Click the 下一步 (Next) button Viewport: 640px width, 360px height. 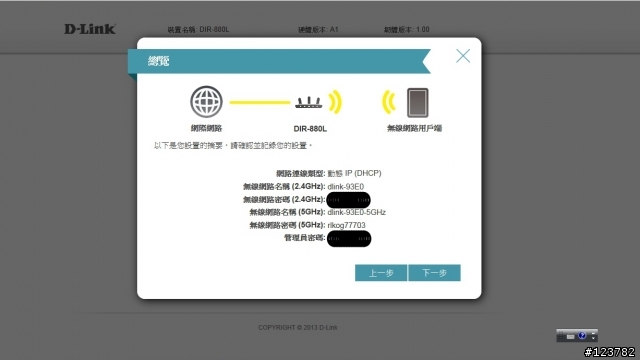click(434, 273)
